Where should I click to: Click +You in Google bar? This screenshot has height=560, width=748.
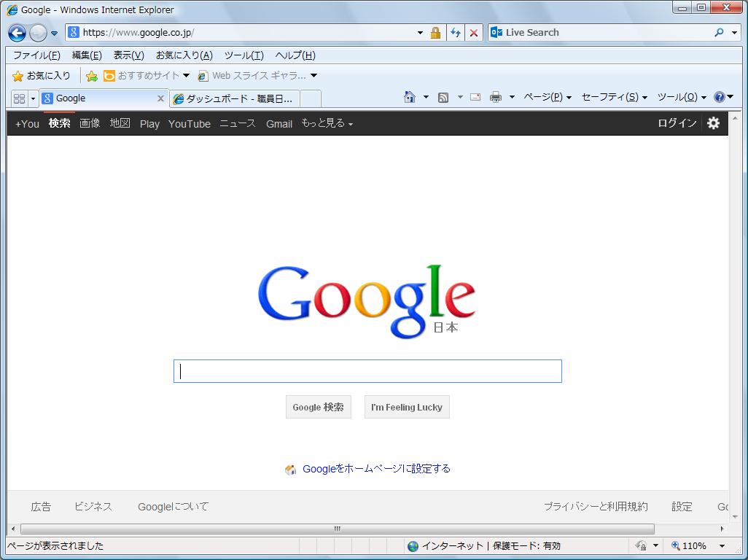27,124
